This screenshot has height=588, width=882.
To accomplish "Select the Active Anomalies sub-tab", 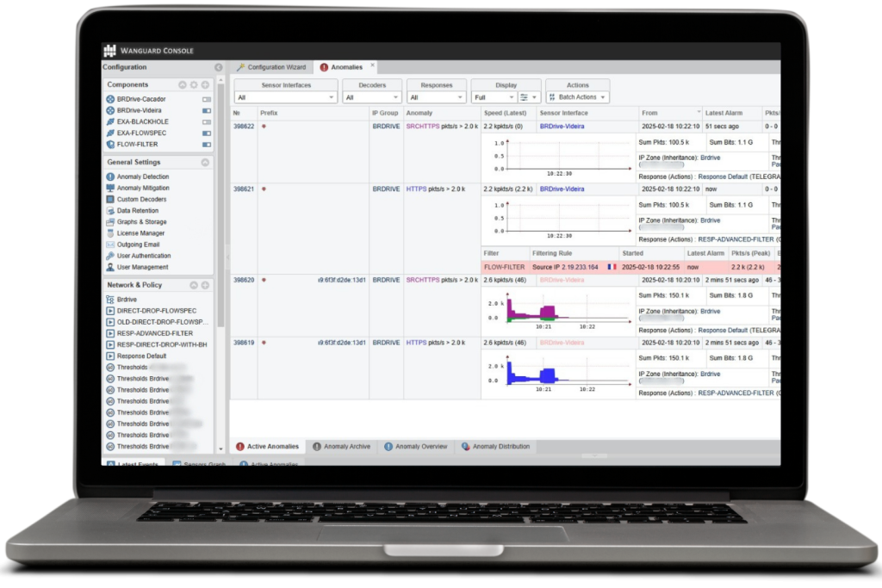I will [268, 446].
